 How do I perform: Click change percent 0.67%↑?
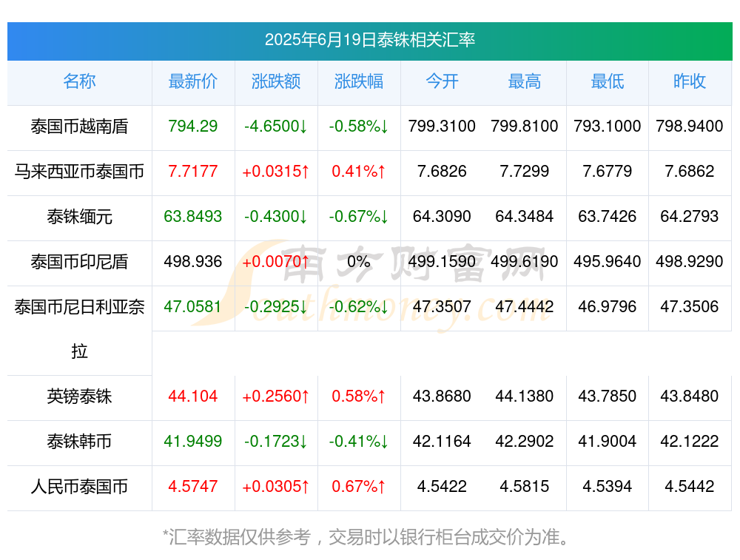click(359, 487)
